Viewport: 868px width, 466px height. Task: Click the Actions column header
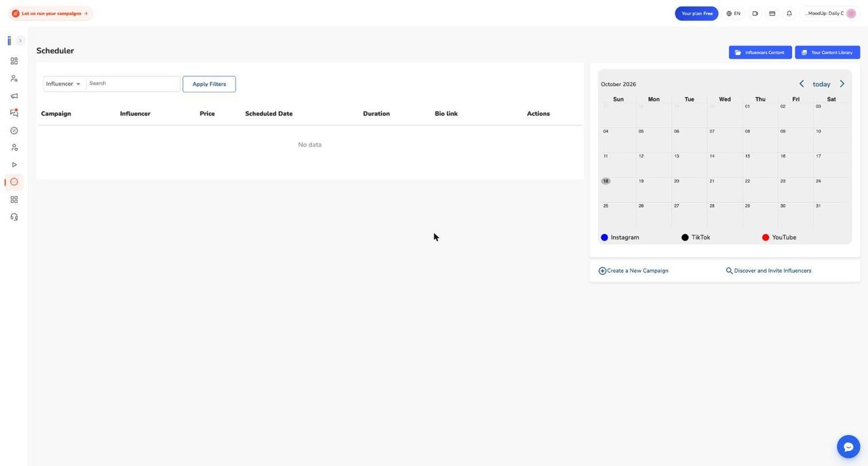(538, 114)
